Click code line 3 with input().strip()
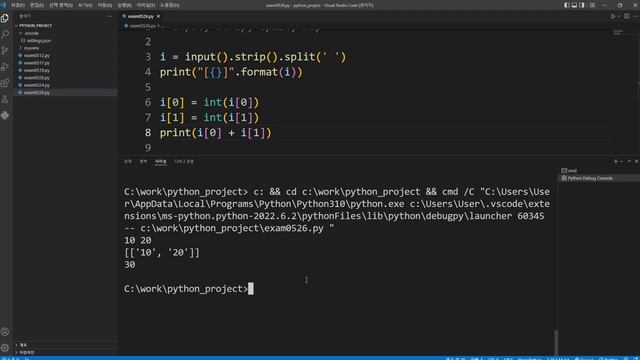640x360 pixels. pos(253,57)
